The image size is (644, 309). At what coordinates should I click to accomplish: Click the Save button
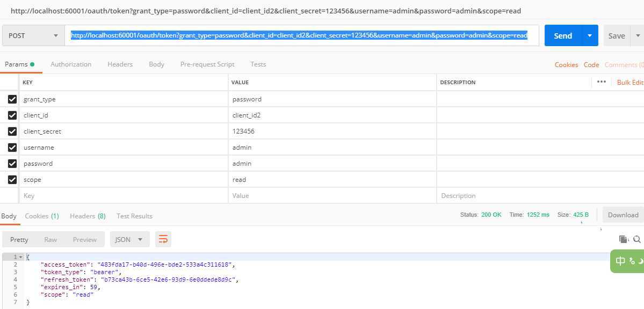[617, 36]
